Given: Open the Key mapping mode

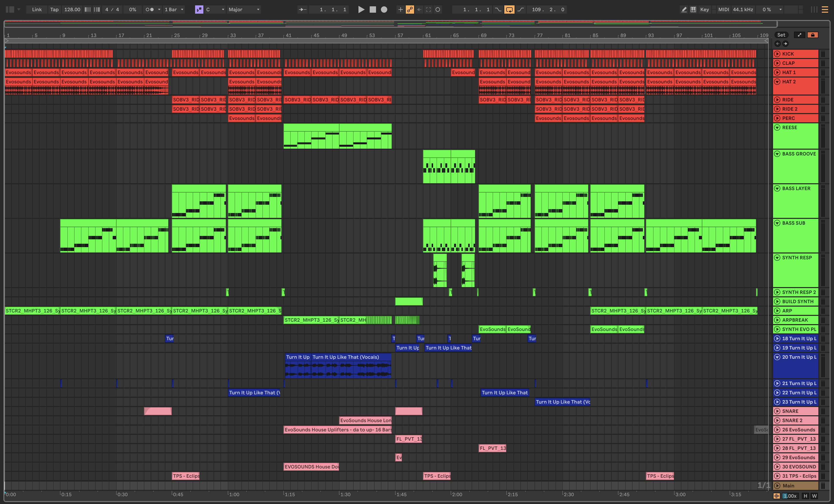Looking at the screenshot, I should [704, 10].
